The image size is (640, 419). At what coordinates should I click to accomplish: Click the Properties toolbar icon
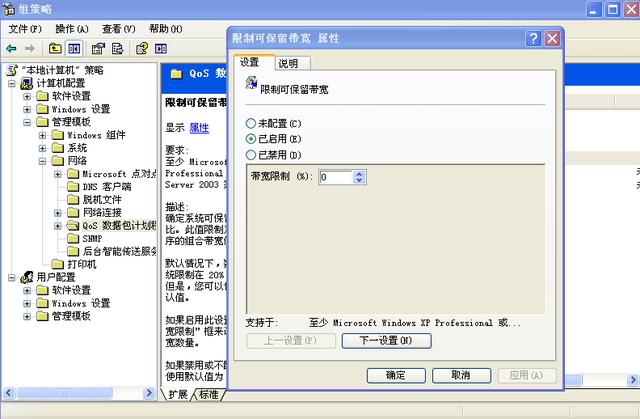98,47
